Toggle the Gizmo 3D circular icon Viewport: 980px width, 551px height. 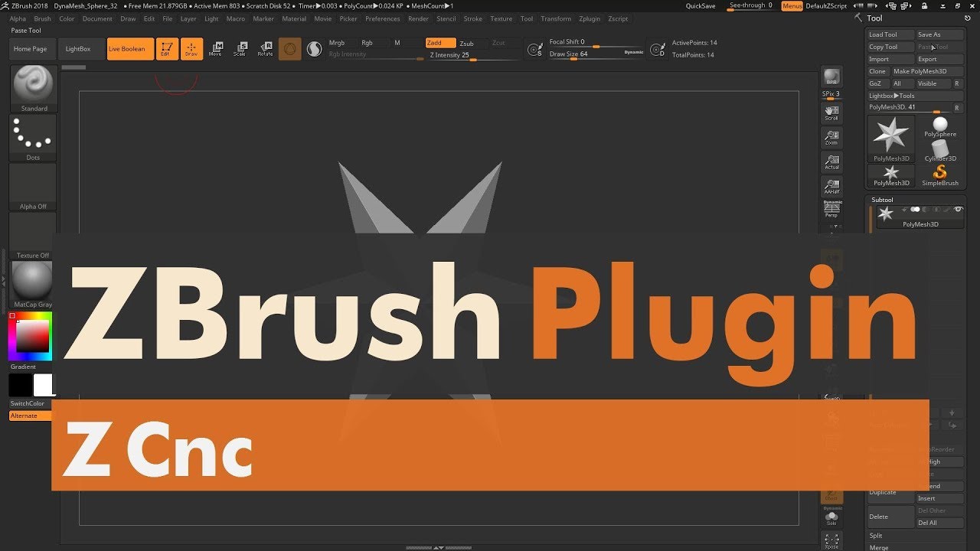(x=289, y=49)
